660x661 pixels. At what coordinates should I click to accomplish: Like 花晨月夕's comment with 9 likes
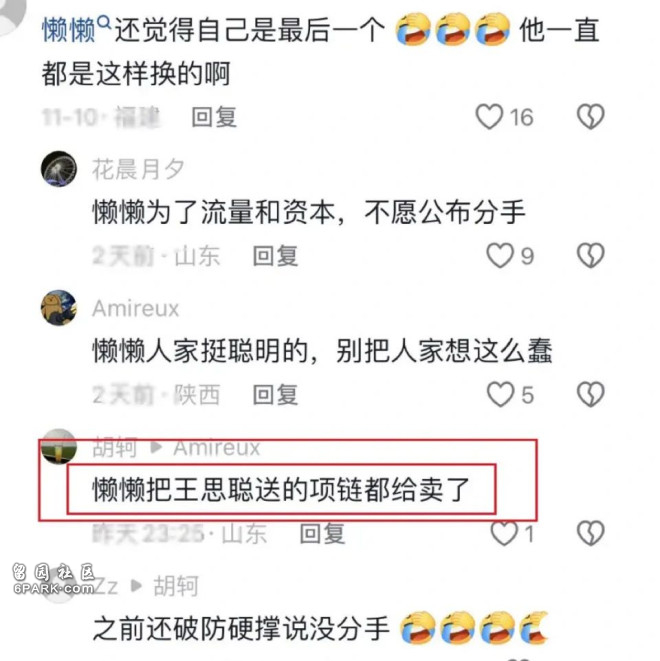point(499,255)
